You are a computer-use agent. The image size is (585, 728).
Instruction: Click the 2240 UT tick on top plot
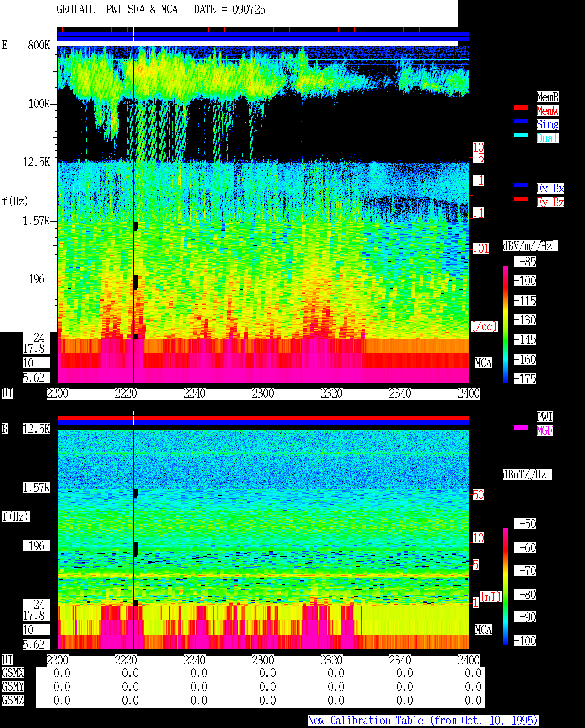pos(194,393)
